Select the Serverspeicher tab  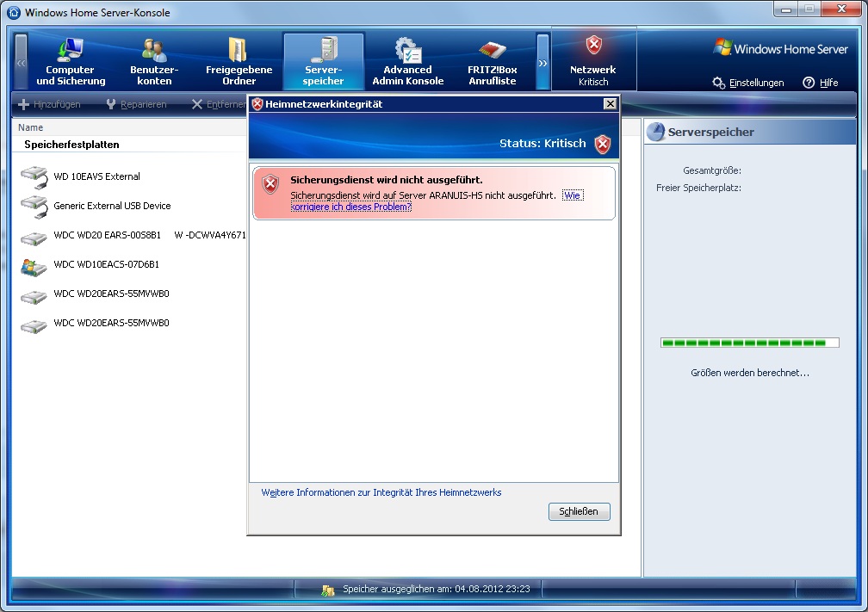(x=323, y=62)
